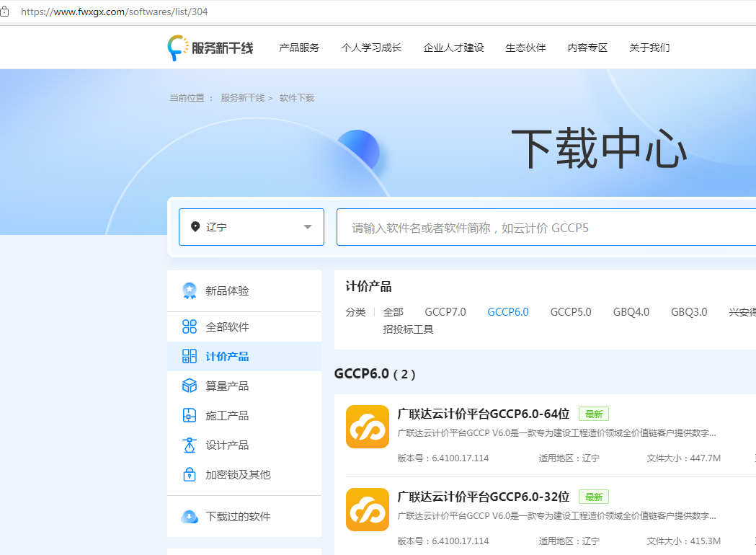Click the GCCP6.0-32位 product icon
The width and height of the screenshot is (756, 555).
pos(368,510)
